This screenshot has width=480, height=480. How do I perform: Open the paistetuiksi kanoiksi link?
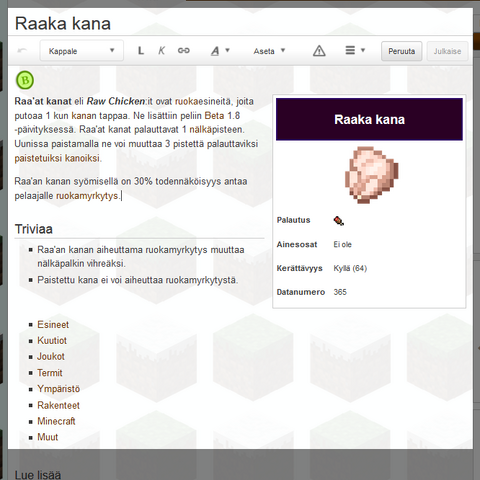tap(57, 158)
